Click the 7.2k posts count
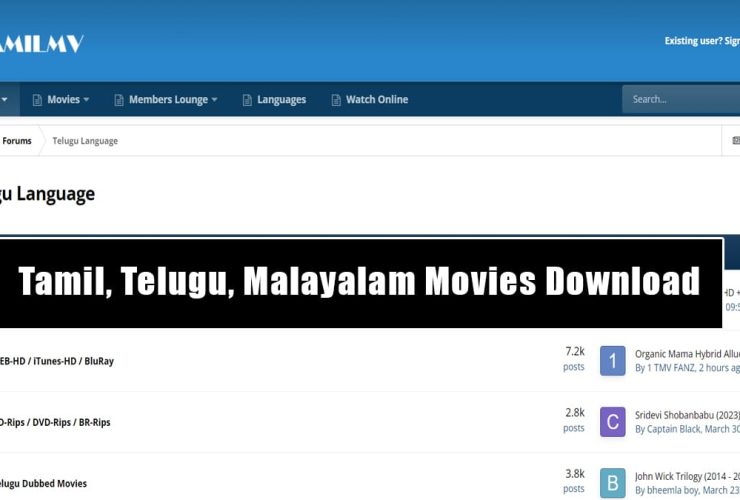The width and height of the screenshot is (740, 500). (x=574, y=359)
